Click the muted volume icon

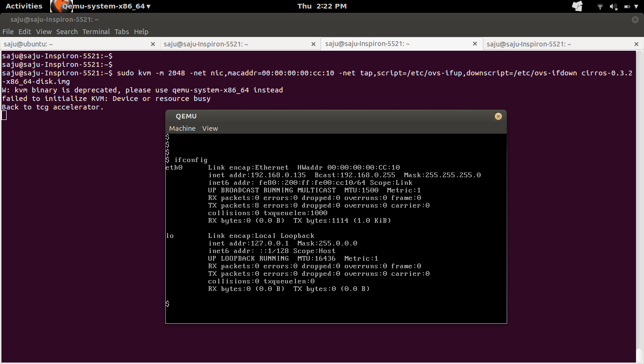click(x=613, y=6)
